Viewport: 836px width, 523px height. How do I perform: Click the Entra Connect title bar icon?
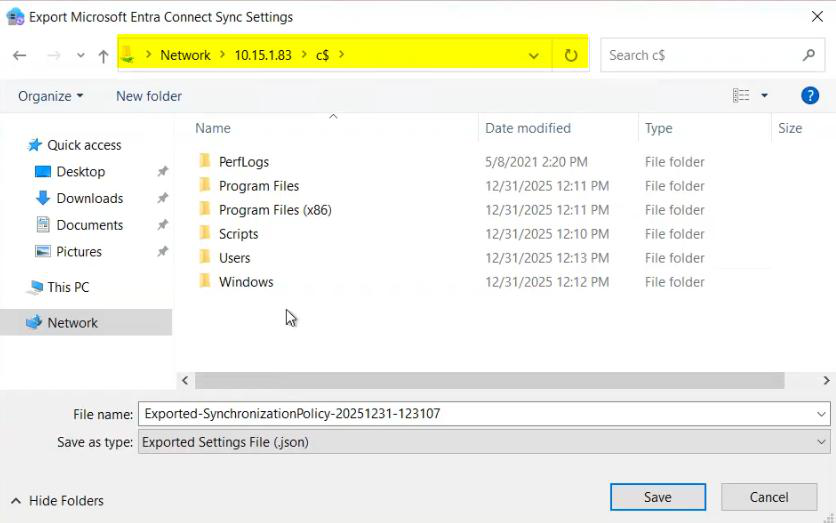pos(15,17)
